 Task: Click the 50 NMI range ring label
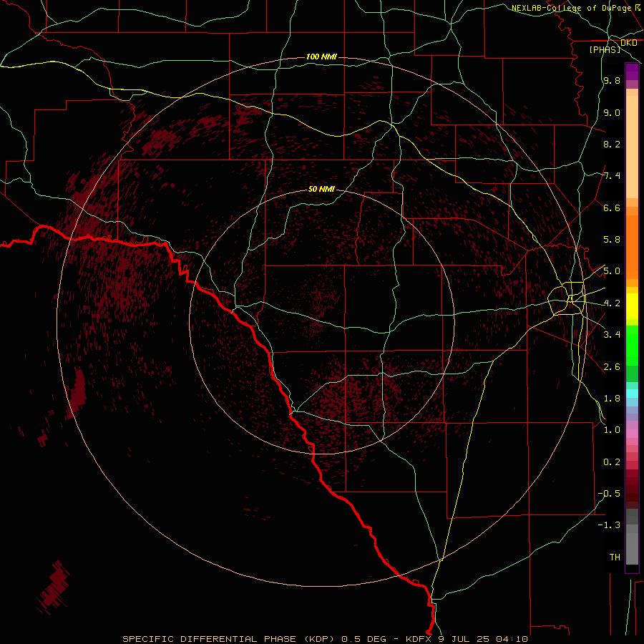coord(321,189)
